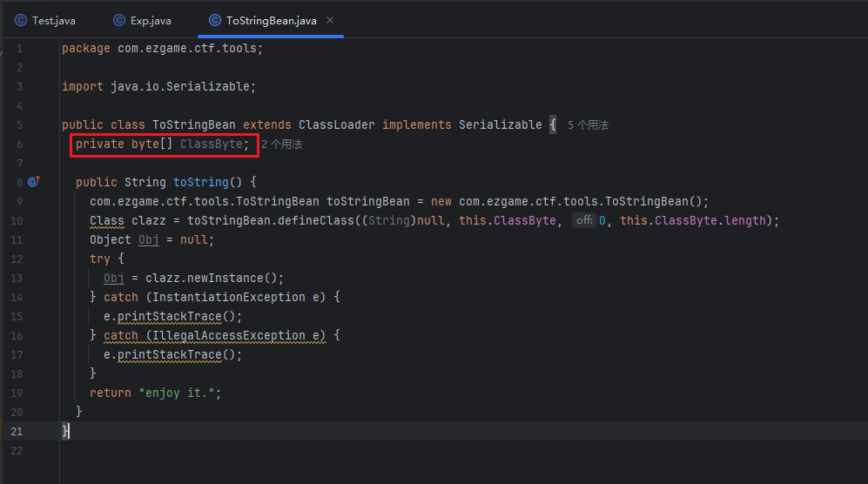Click the "enjoy it." string literal
Screen dimensions: 868x484
click(x=179, y=393)
